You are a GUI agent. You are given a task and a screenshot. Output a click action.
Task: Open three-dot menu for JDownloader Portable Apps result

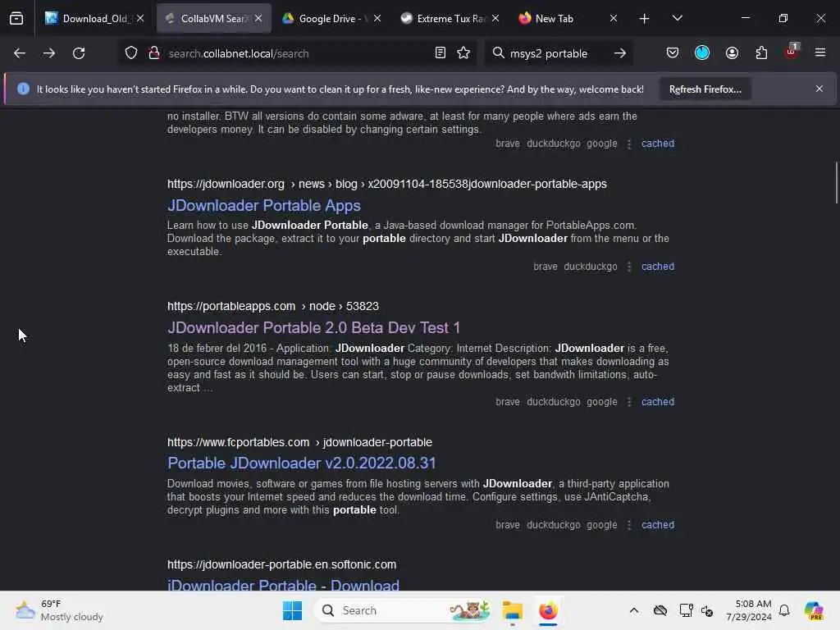pos(629,267)
